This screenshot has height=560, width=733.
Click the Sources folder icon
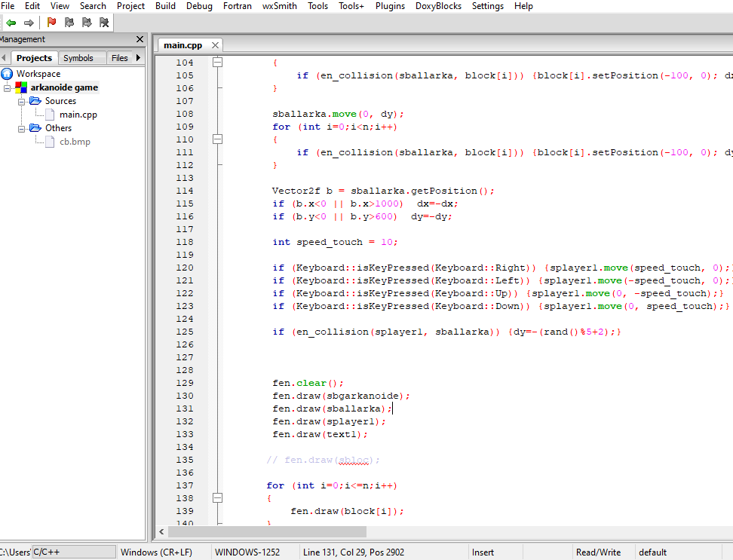point(35,101)
